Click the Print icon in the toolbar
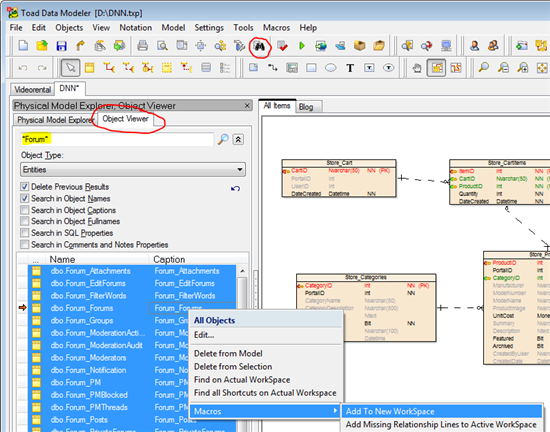The width and height of the screenshot is (550, 432). click(x=142, y=46)
